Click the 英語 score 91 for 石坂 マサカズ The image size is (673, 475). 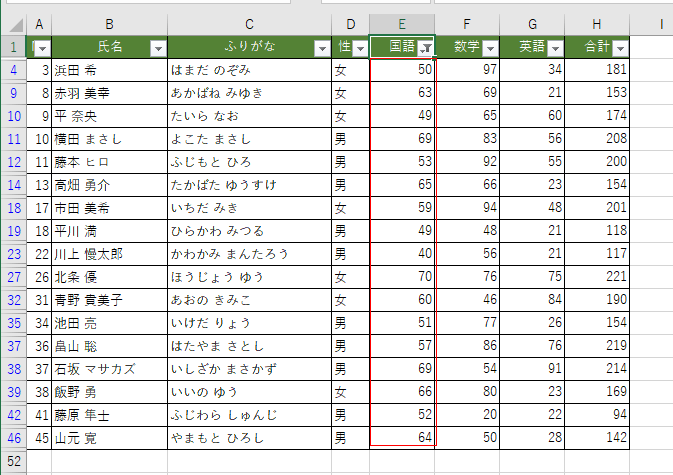pyautogui.click(x=532, y=369)
